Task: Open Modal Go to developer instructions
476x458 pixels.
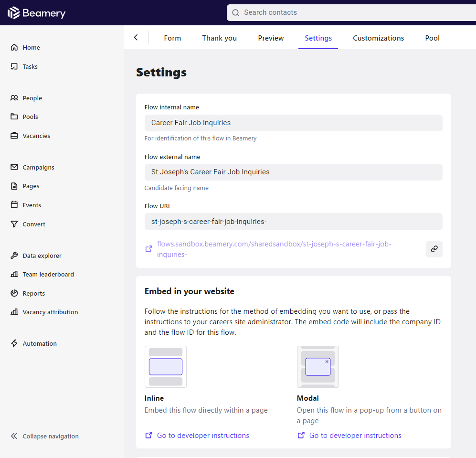Action: point(355,435)
